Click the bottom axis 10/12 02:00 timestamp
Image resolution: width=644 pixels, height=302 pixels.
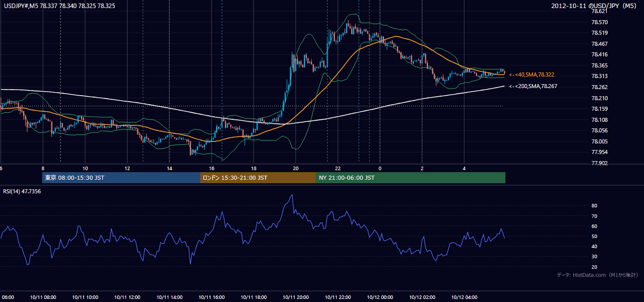(x=422, y=297)
